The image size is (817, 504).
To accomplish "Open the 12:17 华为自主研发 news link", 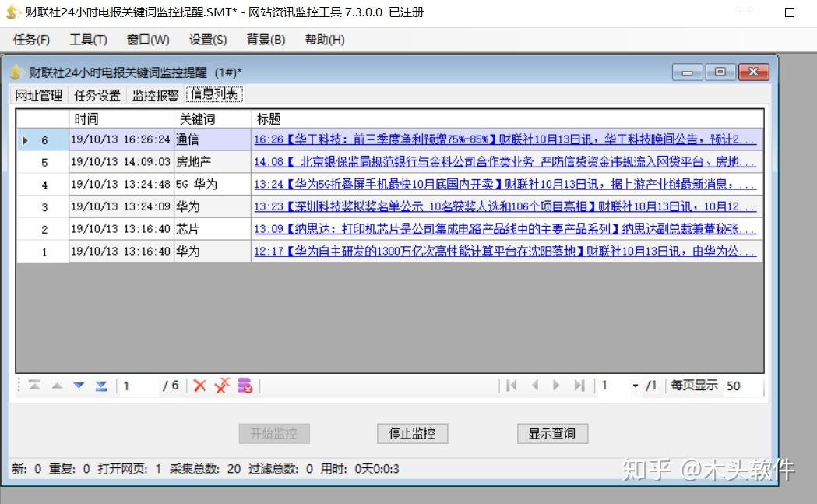I will tap(505, 251).
